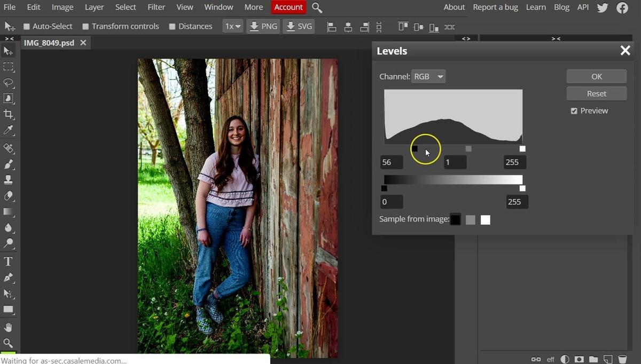Click the midtone gray slider handle
This screenshot has width=641, height=364.
468,149
